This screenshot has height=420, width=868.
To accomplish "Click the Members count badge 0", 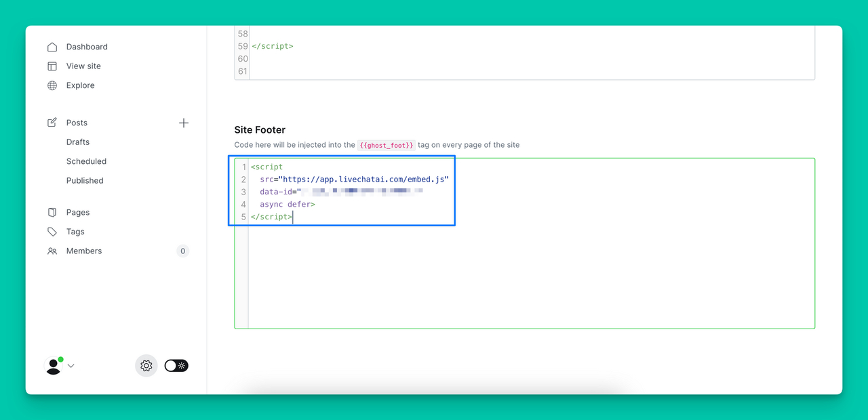I will [182, 251].
